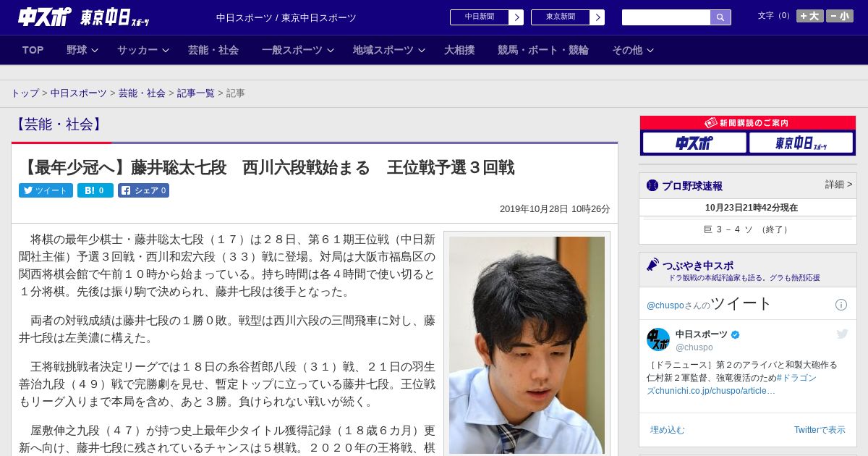Open the #ドラゴンズ hashtag link
Screen dimensions: 868x456
(796, 378)
